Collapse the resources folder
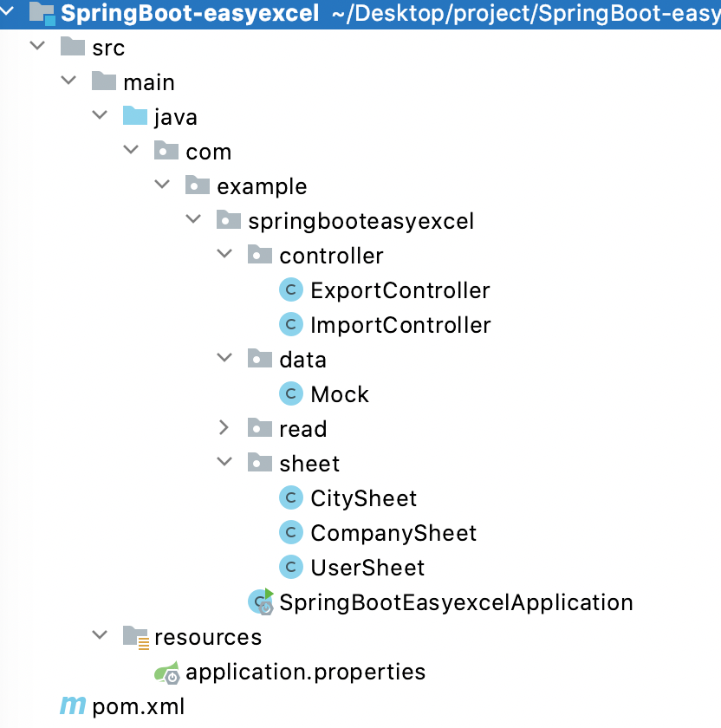Screen dimensions: 721x728 pos(100,634)
